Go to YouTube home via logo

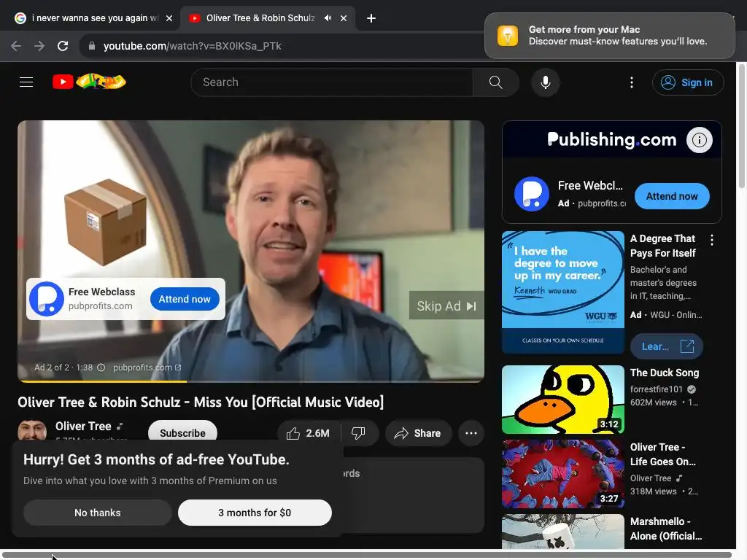[x=89, y=82]
